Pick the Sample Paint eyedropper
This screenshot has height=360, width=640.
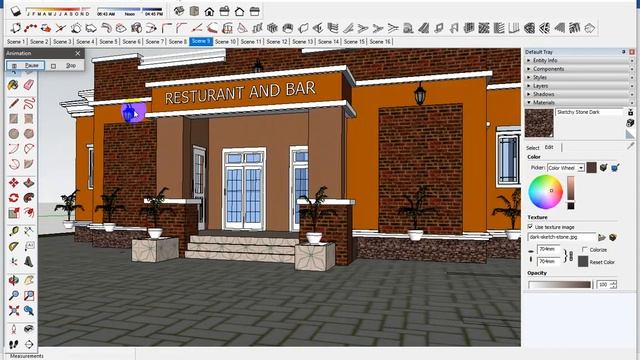pos(630,146)
